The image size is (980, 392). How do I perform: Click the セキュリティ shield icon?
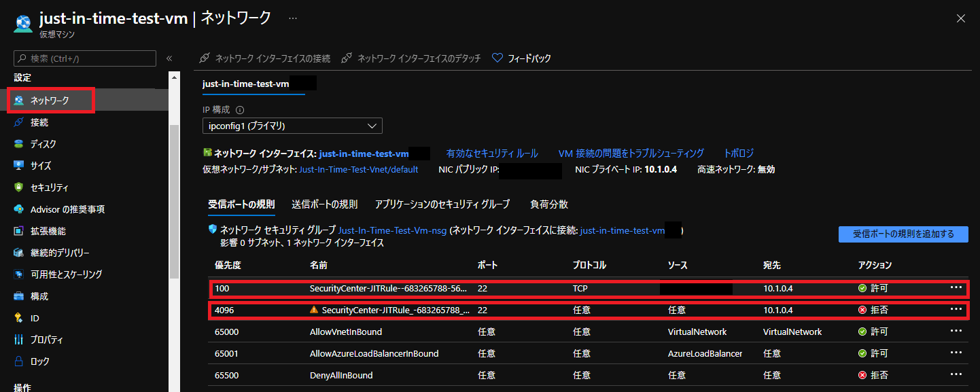point(19,188)
